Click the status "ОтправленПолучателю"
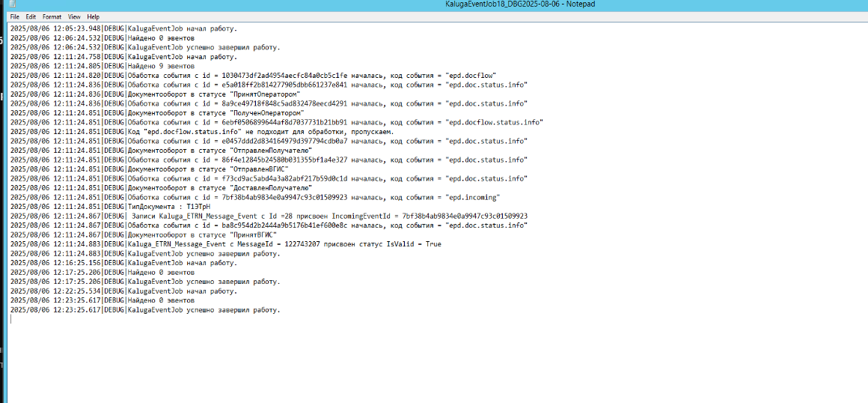 tap(270, 151)
